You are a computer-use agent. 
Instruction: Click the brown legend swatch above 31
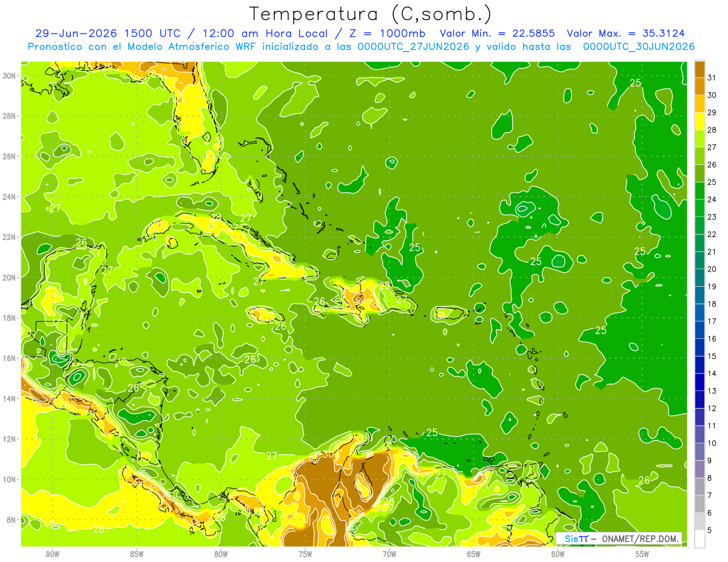[x=699, y=69]
